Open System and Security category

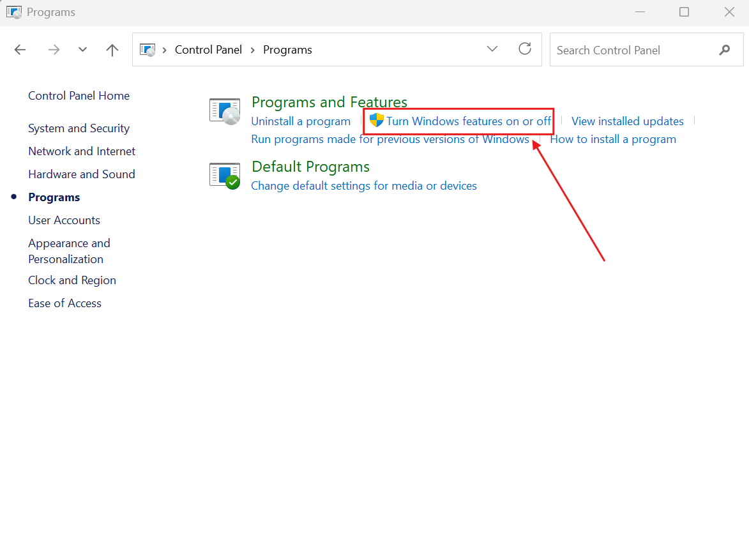pyautogui.click(x=79, y=128)
